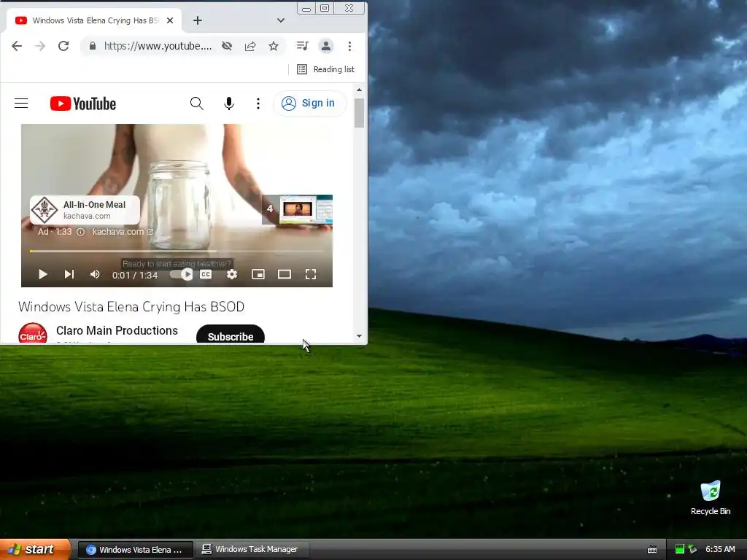Image resolution: width=747 pixels, height=560 pixels.
Task: Click the ad info circle icon
Action: click(81, 232)
